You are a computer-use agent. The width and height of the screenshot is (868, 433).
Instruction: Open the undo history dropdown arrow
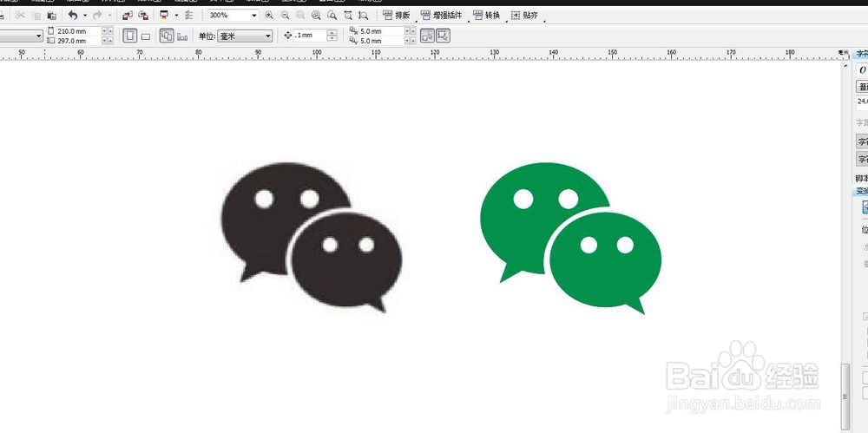[x=85, y=16]
